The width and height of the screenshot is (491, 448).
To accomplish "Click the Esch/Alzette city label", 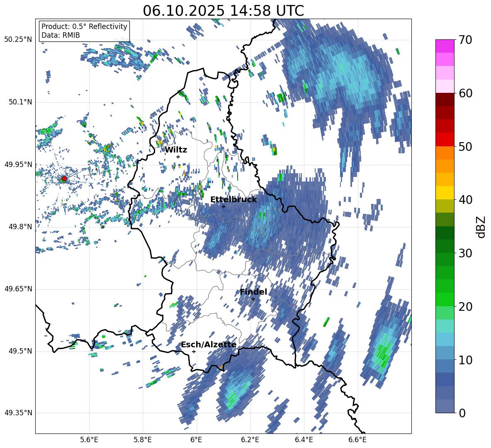I will [209, 345].
